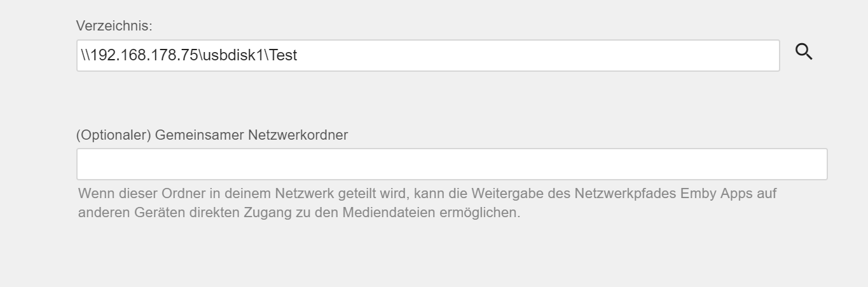Activate the optional shared network folder textbox

pyautogui.click(x=451, y=164)
